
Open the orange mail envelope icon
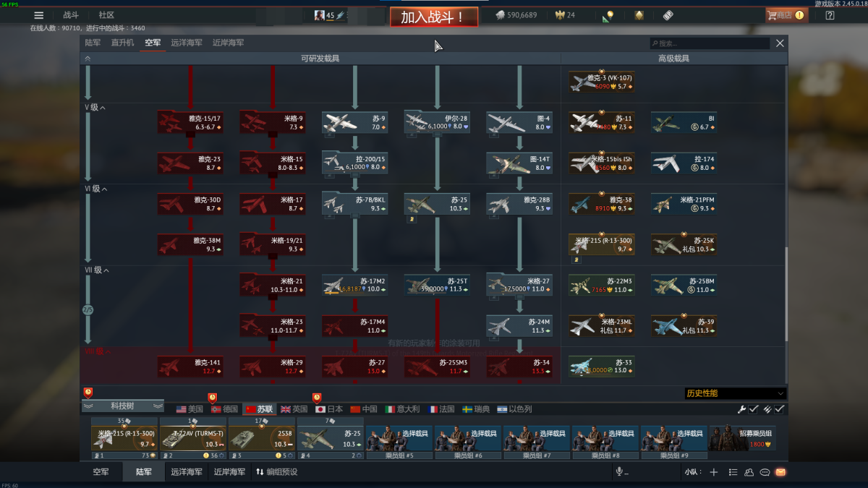coord(780,472)
